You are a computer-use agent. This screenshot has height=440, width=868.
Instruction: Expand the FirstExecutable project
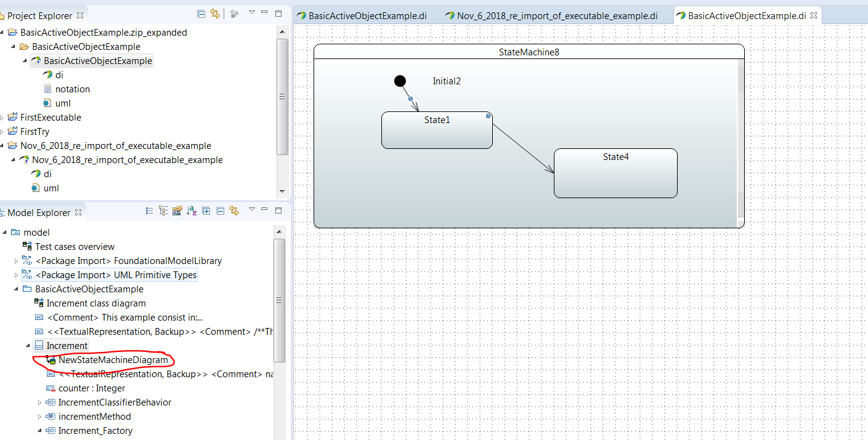pos(2,117)
